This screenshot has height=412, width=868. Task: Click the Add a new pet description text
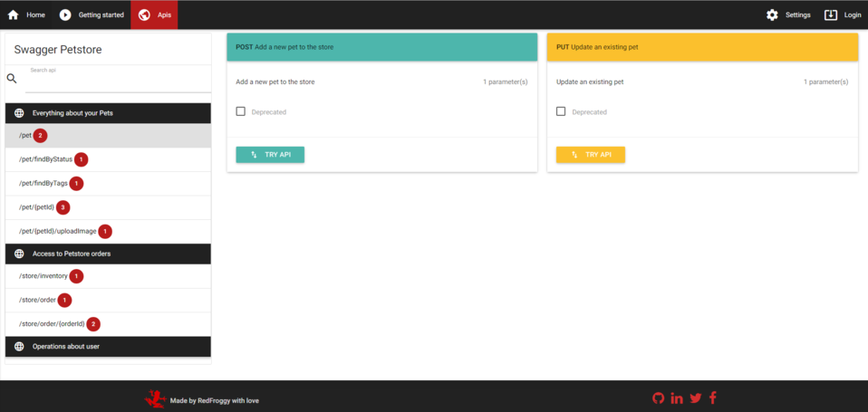(x=275, y=81)
